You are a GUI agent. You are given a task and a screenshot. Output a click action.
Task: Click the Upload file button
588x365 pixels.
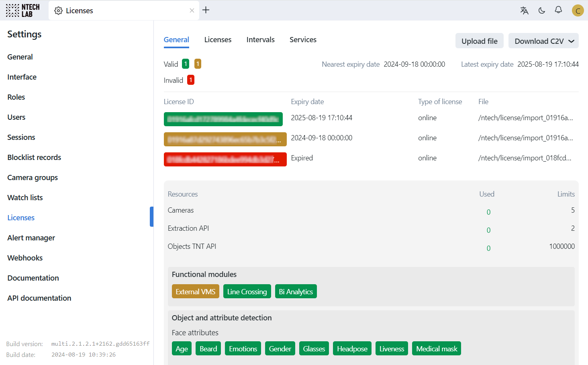click(x=479, y=41)
